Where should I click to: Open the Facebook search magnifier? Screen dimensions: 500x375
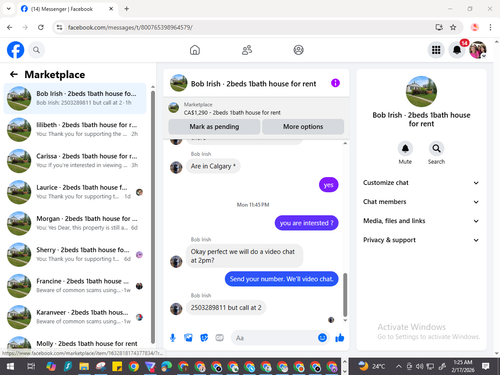(36, 50)
